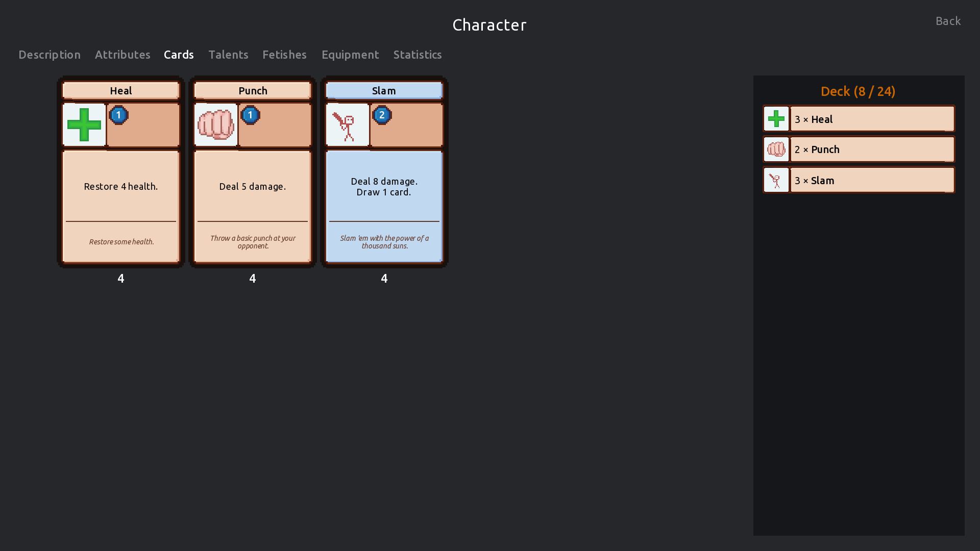
Task: Select the 3 × Heal deck entry
Action: 872,119
